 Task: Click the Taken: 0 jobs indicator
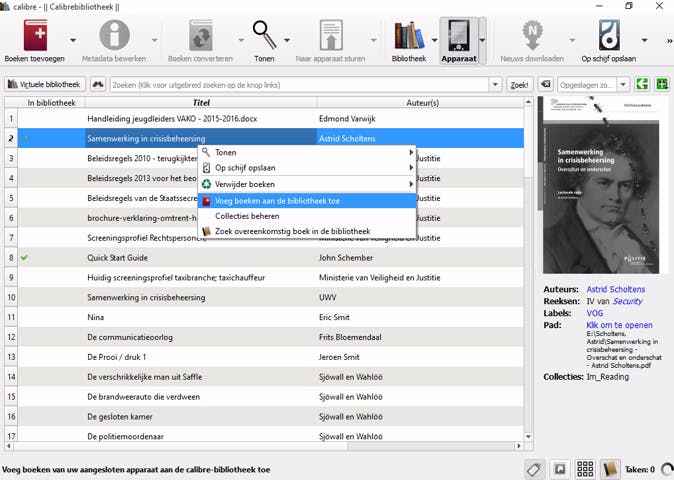640,469
